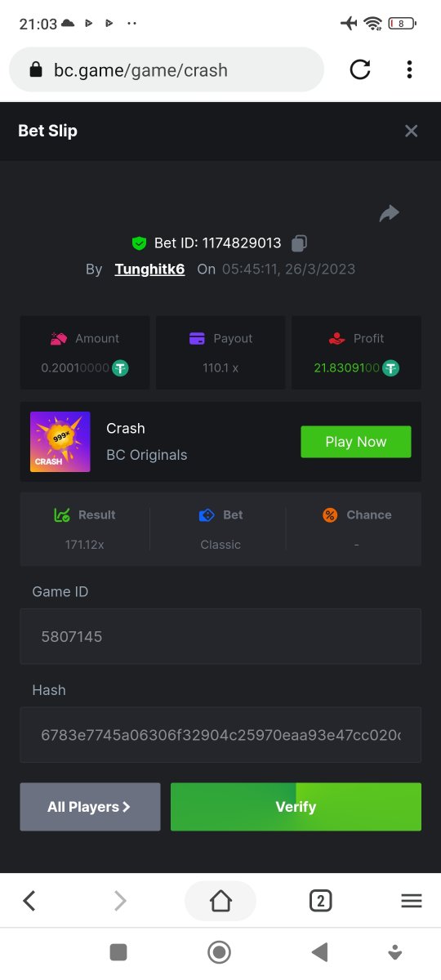The image size is (441, 980).
Task: Copy the Bet ID with copy icon
Action: (300, 243)
